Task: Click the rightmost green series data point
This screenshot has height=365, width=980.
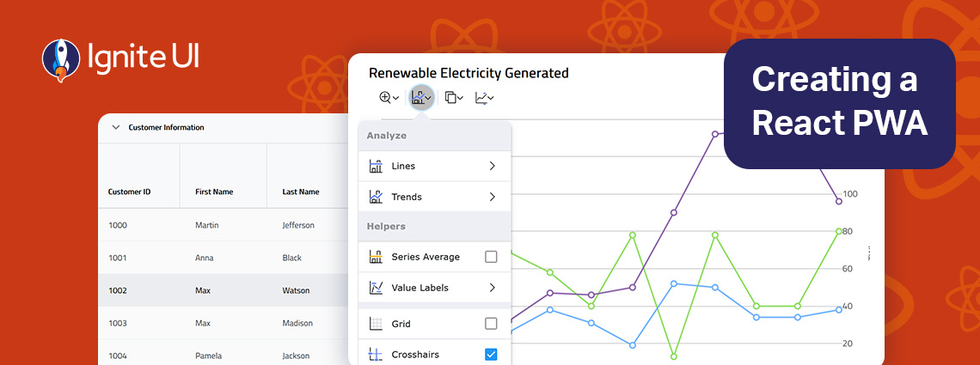Action: tap(839, 231)
